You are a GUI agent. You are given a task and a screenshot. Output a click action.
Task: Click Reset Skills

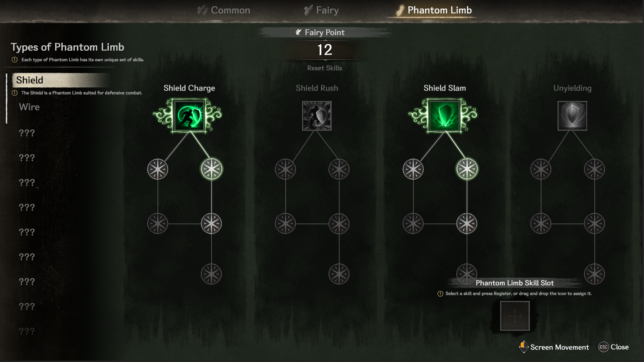click(x=325, y=68)
